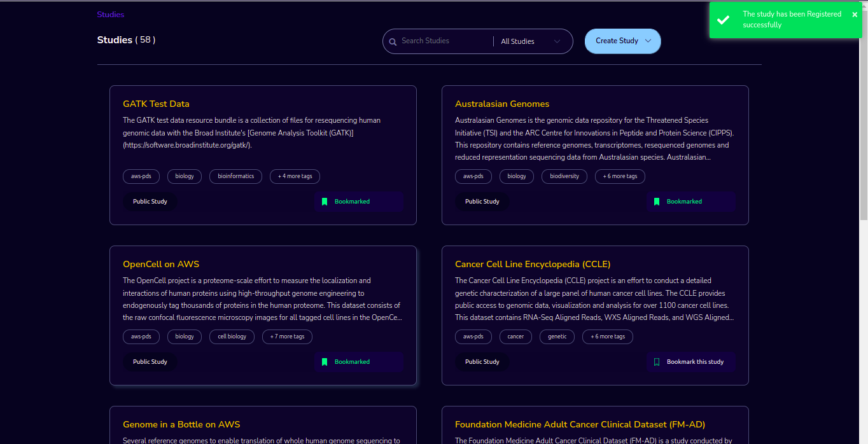Expand the 6 more tags on Australasian Genomes
The height and width of the screenshot is (444, 868).
click(620, 176)
